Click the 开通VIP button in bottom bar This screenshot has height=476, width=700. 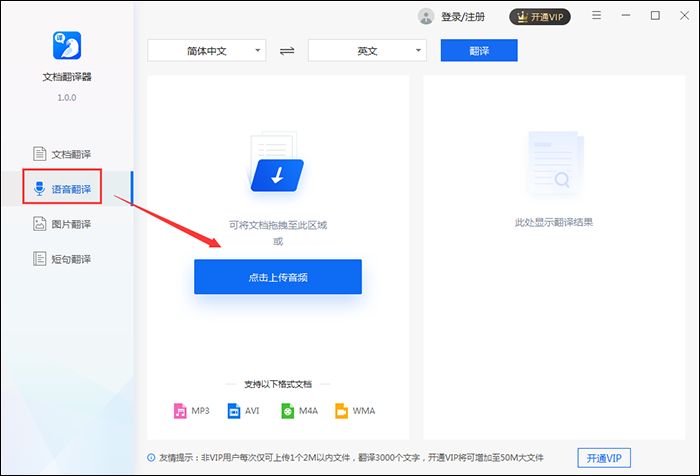(x=604, y=457)
